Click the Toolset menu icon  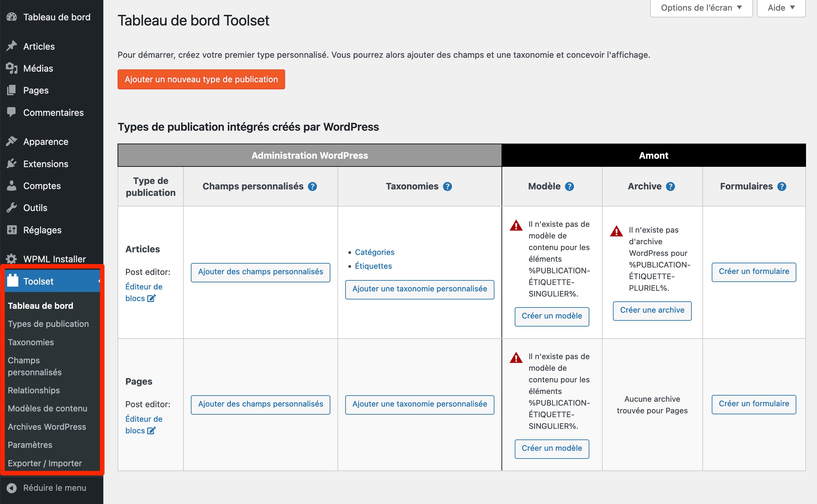(x=13, y=281)
